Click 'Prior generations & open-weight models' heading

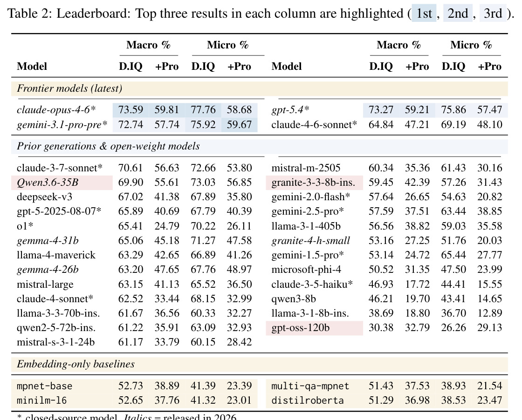coord(108,146)
